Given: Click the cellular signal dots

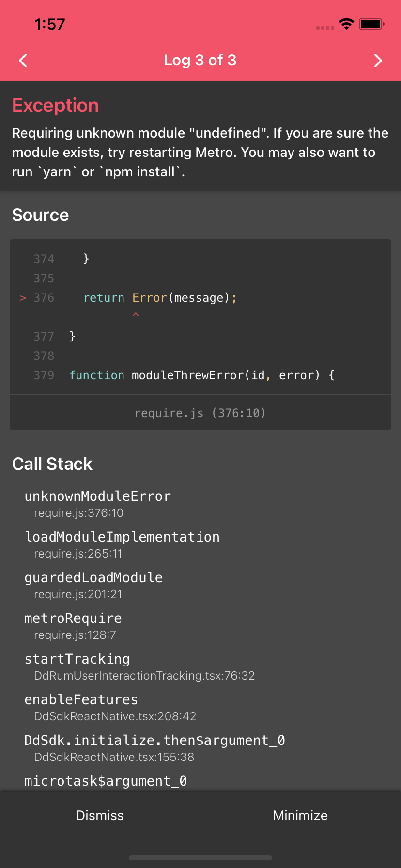Looking at the screenshot, I should click(324, 28).
